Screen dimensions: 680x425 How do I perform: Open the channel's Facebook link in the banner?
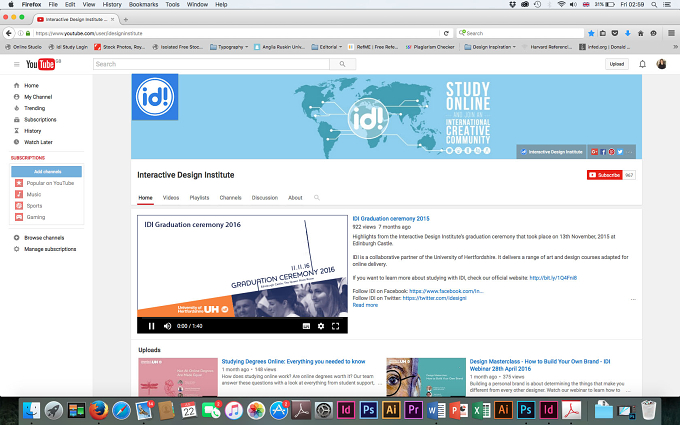(x=603, y=152)
